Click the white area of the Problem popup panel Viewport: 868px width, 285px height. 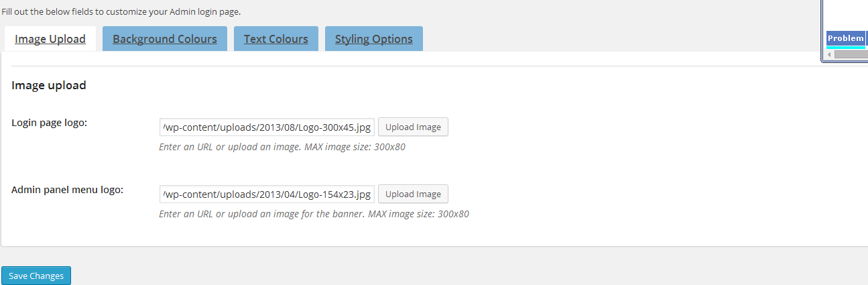(846, 13)
